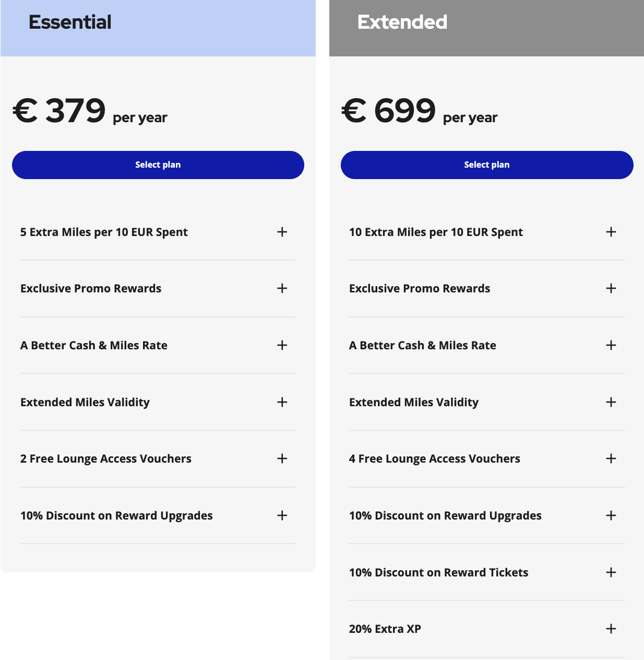Click the € 699 per year price
This screenshot has height=660, width=644.
coord(419,111)
